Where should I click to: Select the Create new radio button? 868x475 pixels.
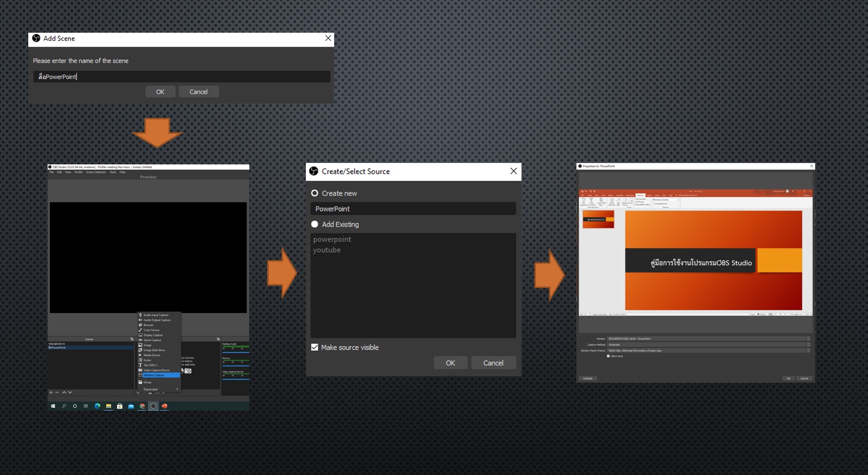314,193
